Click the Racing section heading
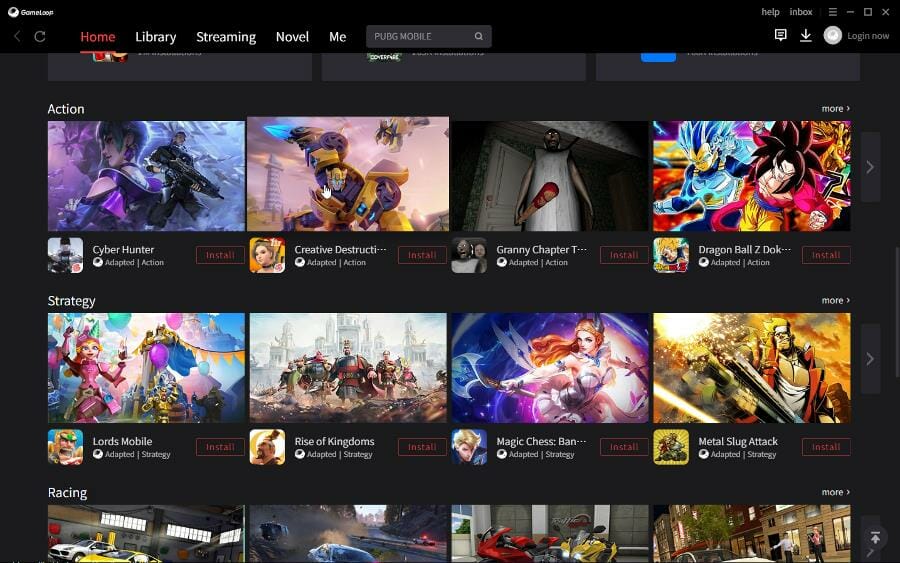This screenshot has width=900, height=563. pos(67,492)
